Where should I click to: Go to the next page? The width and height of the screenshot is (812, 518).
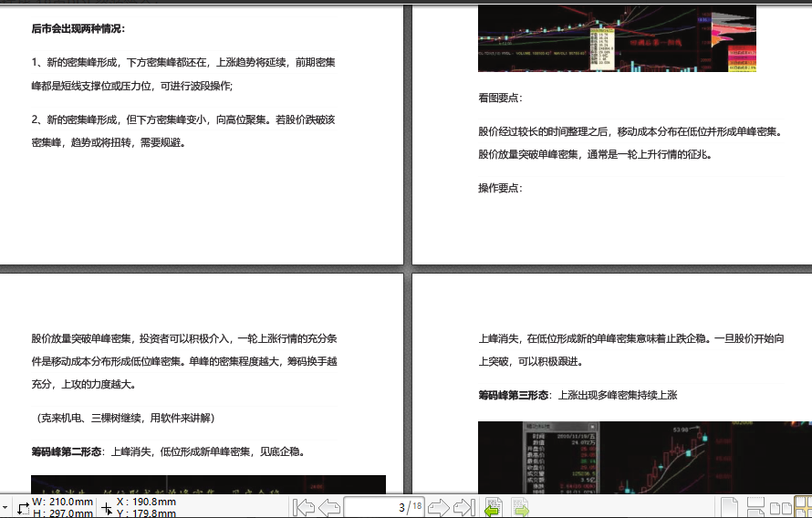pos(439,507)
